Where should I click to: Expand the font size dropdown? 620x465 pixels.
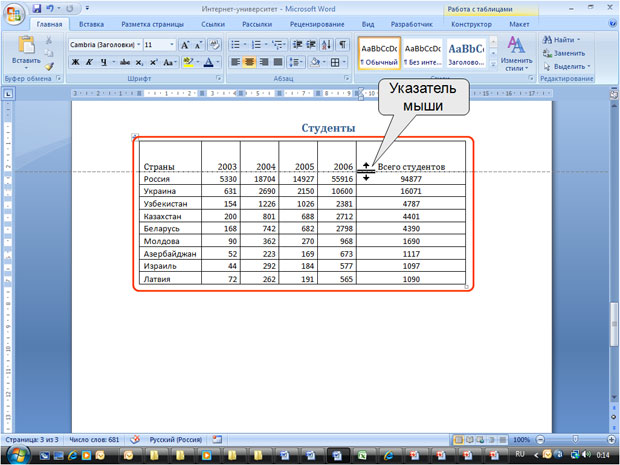[171, 45]
